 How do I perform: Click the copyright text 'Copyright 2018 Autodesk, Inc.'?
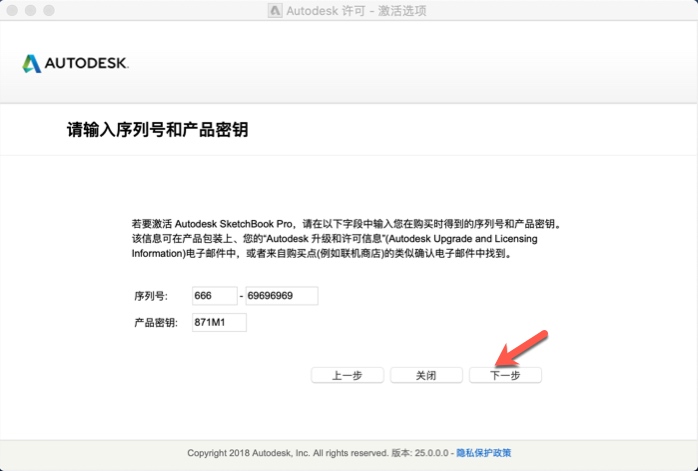tap(248, 453)
